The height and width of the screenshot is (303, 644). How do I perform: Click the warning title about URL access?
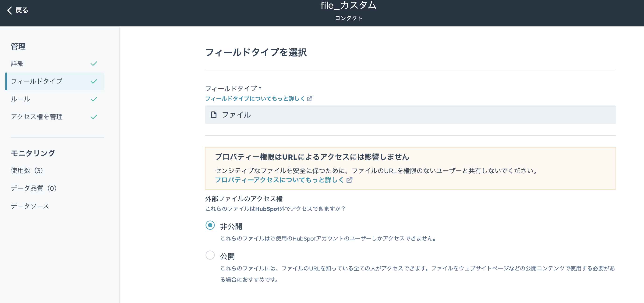pyautogui.click(x=312, y=157)
